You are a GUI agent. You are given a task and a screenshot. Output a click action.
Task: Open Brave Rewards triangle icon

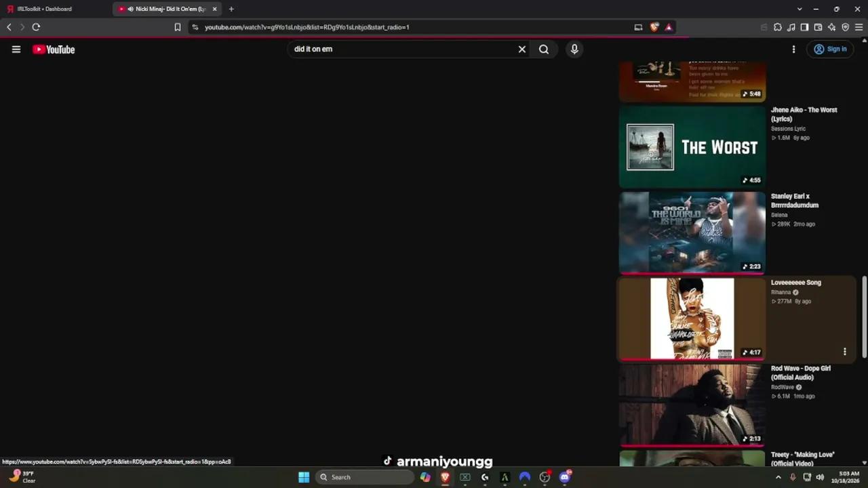[669, 27]
